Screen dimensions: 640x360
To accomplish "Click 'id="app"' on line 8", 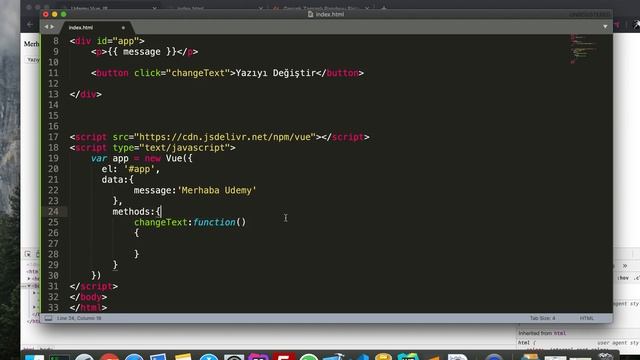I will [118, 41].
